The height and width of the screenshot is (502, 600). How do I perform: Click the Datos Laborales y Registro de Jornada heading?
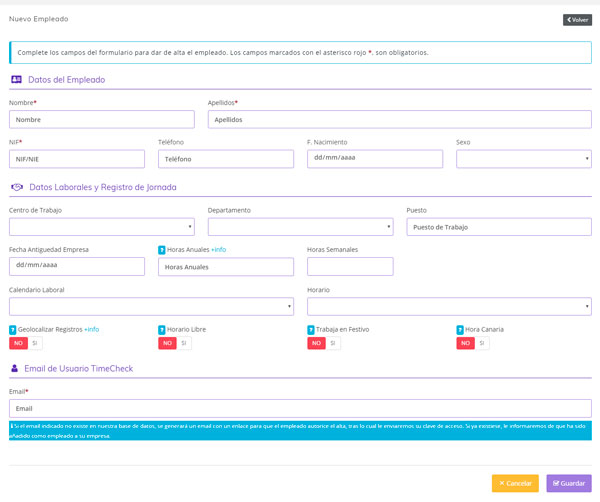pyautogui.click(x=103, y=187)
